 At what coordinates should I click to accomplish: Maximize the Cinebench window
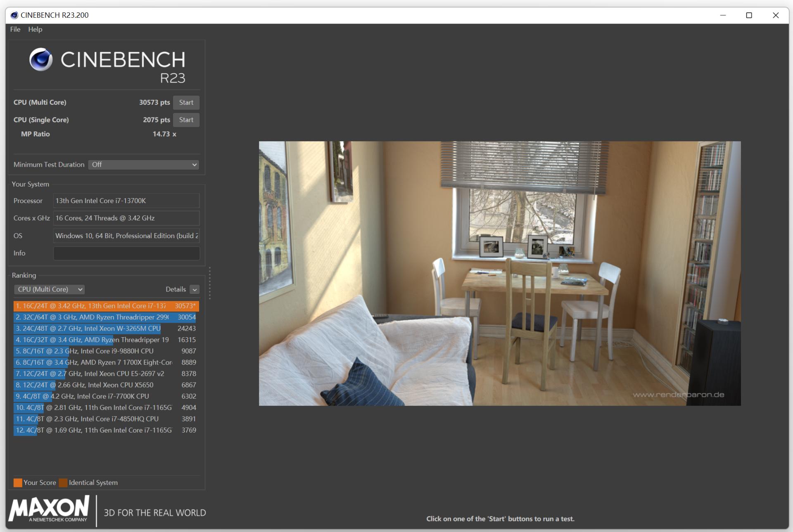(x=749, y=15)
